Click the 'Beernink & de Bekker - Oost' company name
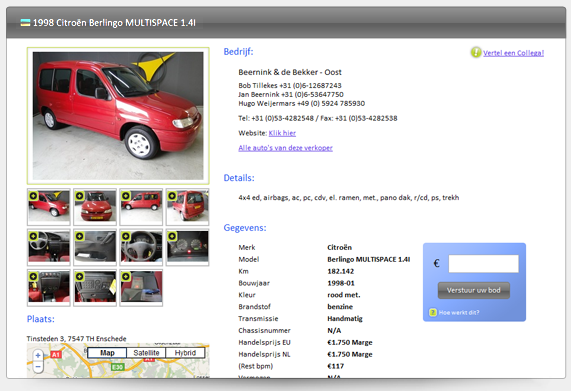Screen dimensions: 571x391 290,72
